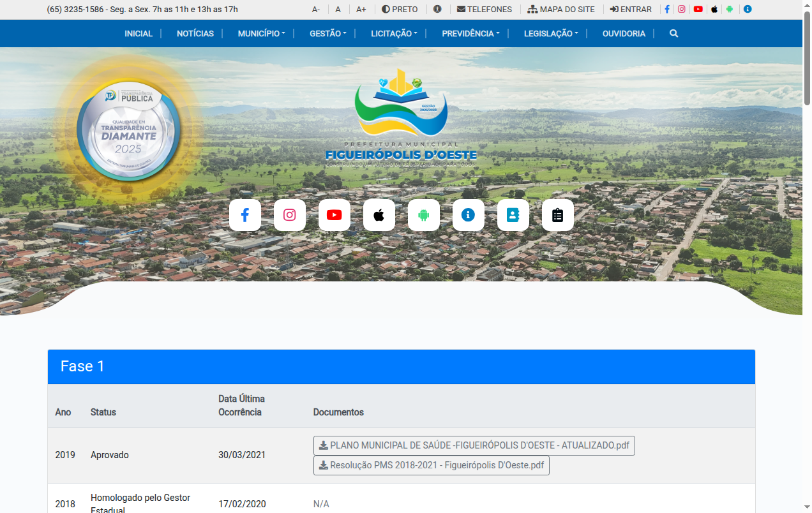Open Apple app icon in top bar
812x513 pixels.
point(714,10)
